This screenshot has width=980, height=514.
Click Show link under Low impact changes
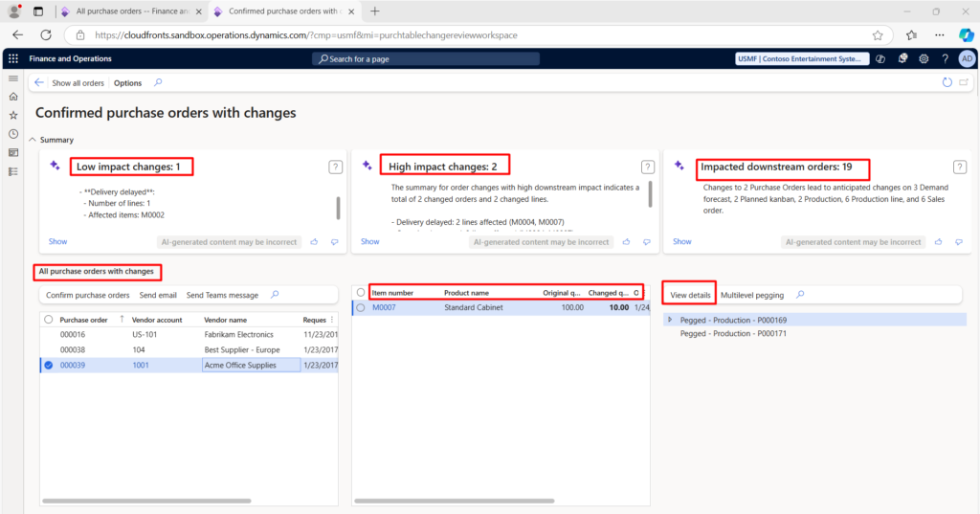[x=57, y=241]
